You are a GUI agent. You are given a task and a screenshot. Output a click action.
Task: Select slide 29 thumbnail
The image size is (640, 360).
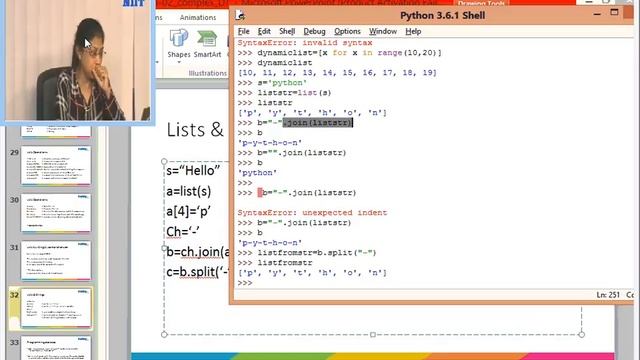[56, 166]
